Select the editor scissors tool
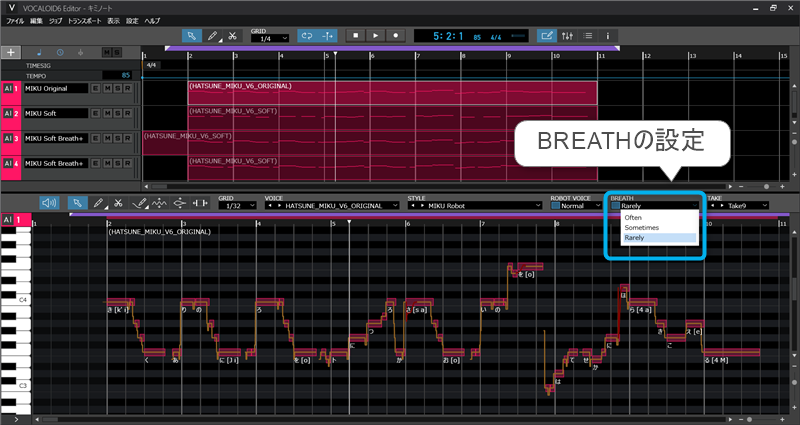800x425 pixels. 118,203
